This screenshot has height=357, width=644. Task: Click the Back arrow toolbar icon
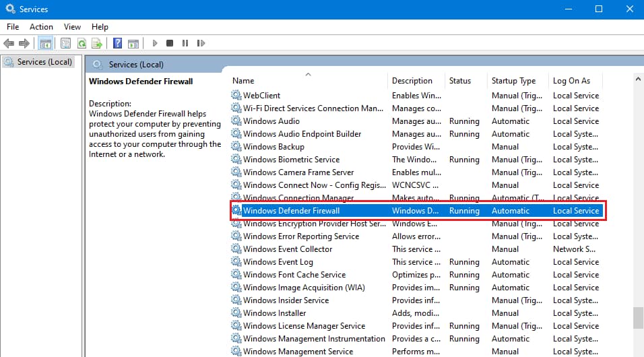(x=9, y=43)
